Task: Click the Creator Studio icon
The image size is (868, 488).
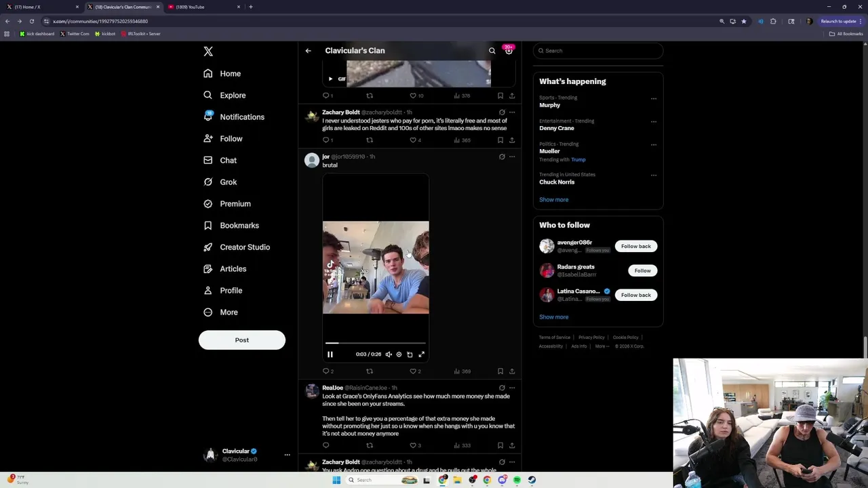Action: pos(208,247)
